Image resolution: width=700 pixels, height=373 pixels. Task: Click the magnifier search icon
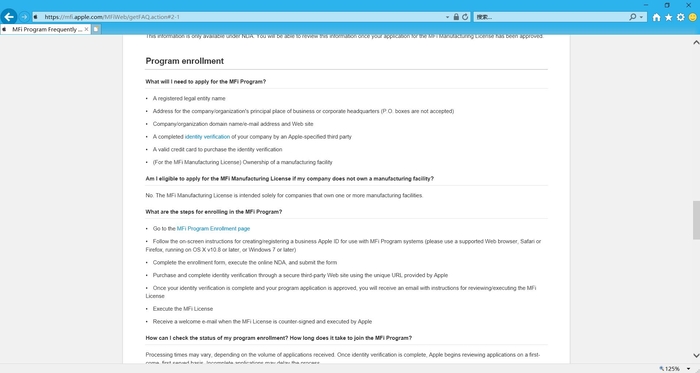click(x=633, y=17)
